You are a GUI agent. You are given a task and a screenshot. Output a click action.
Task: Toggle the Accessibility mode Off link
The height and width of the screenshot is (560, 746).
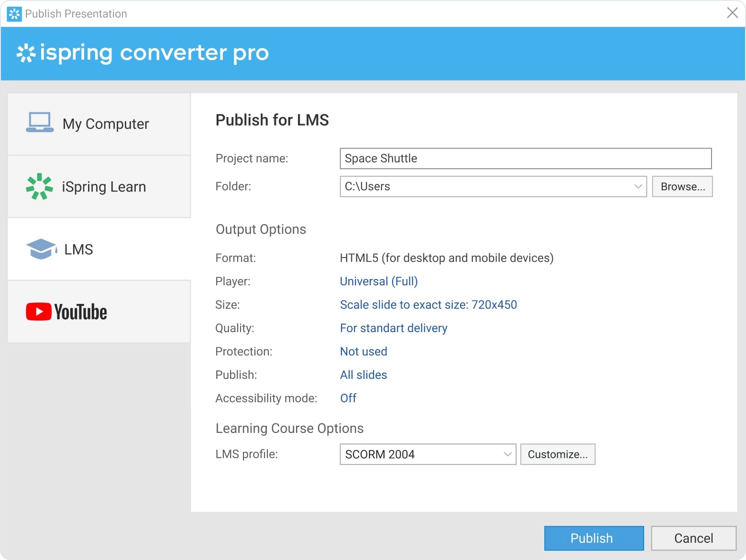tap(348, 398)
